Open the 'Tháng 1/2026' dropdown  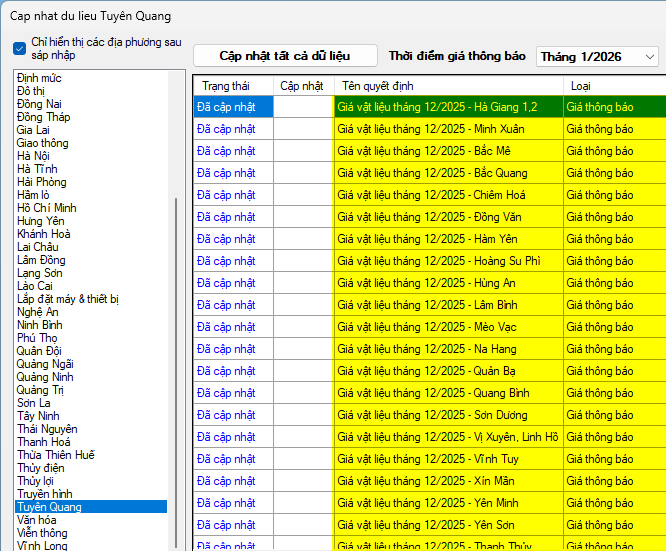[597, 57]
